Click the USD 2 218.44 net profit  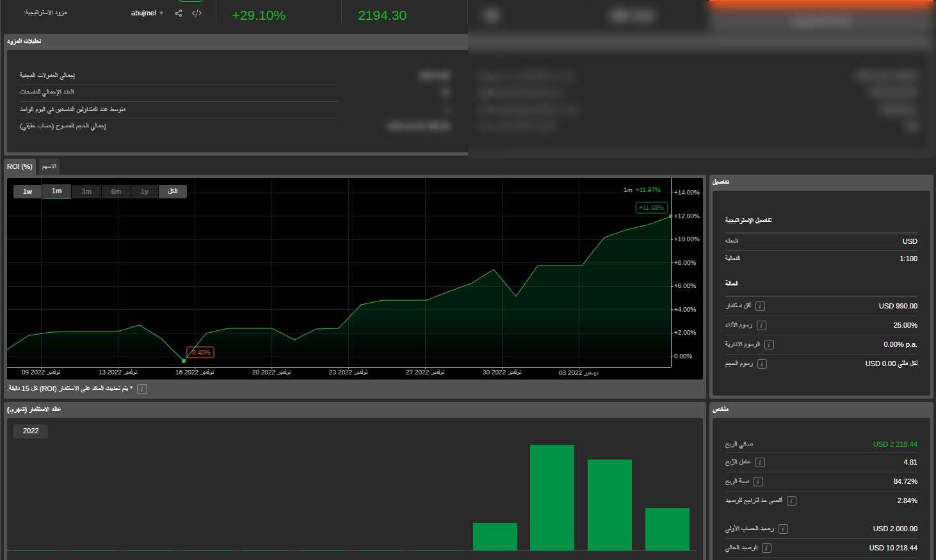[895, 444]
